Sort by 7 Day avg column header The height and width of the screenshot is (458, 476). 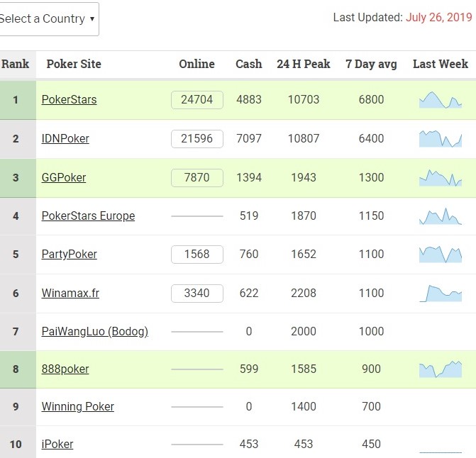371,64
